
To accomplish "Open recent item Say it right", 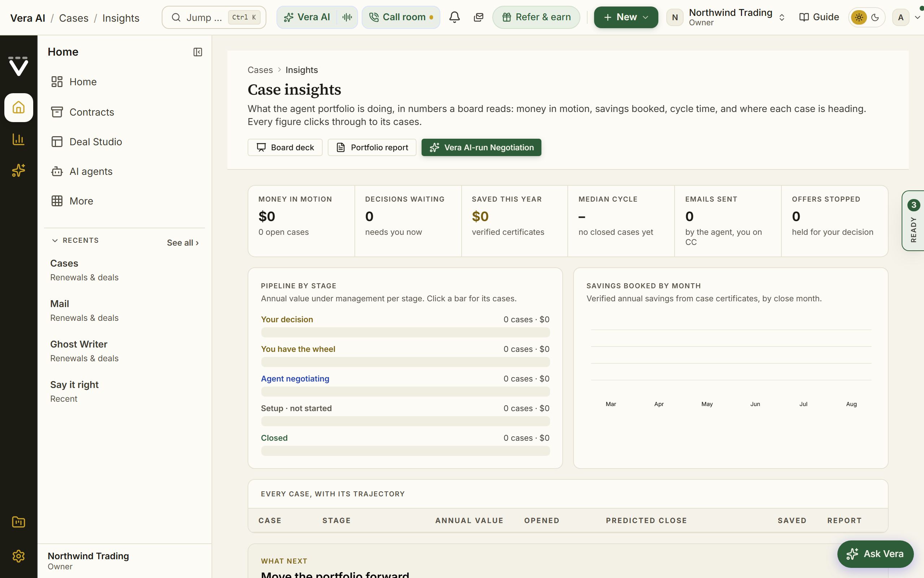I will (125, 392).
